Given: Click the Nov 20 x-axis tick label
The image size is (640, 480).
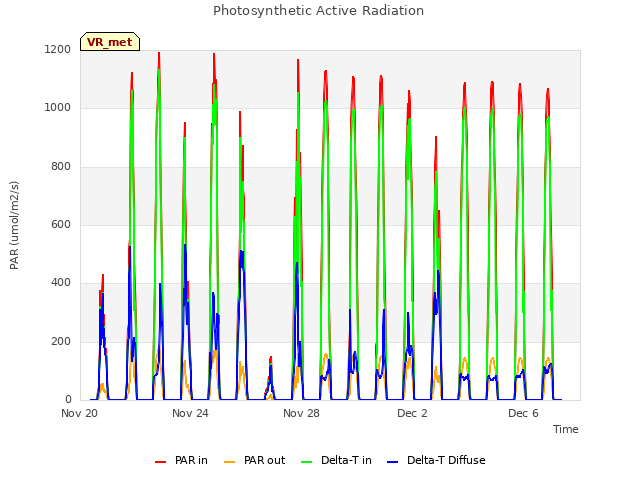Looking at the screenshot, I should [x=80, y=413].
